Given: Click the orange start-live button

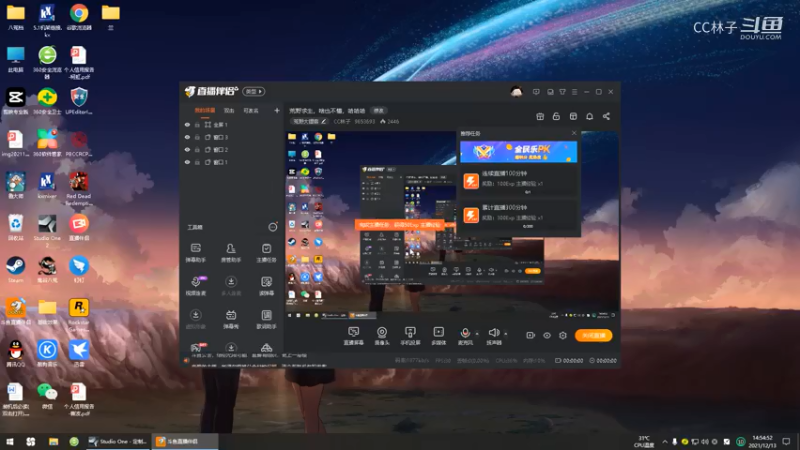Looking at the screenshot, I should [593, 335].
